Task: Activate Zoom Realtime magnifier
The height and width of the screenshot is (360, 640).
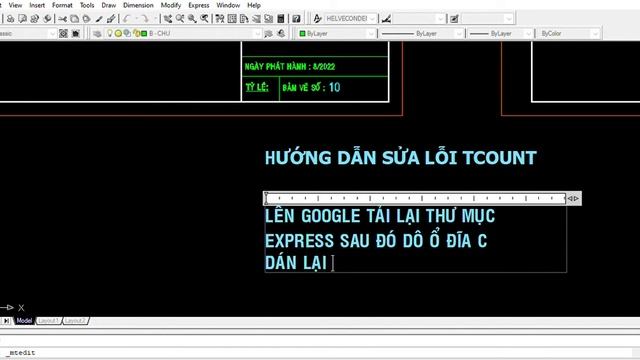Action: pos(180,19)
